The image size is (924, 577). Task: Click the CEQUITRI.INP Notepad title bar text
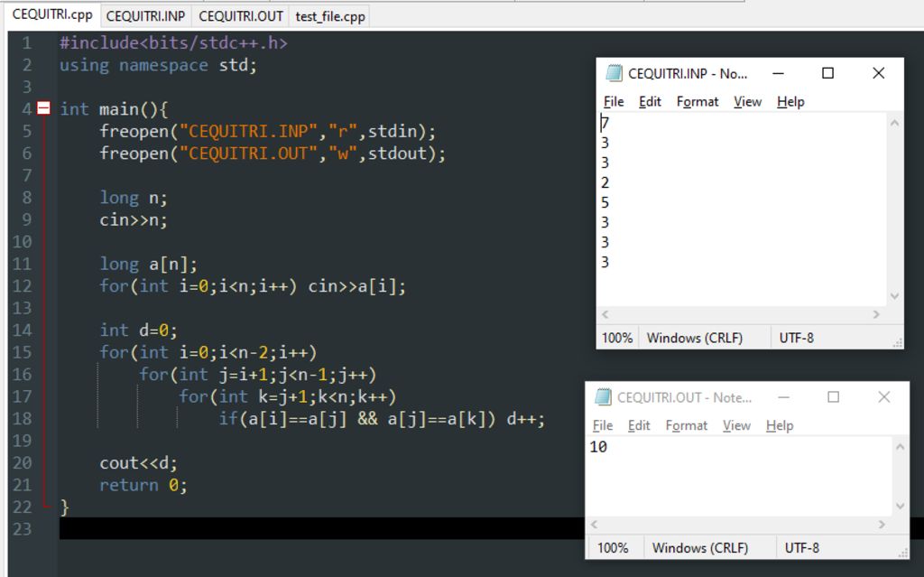pyautogui.click(x=687, y=74)
